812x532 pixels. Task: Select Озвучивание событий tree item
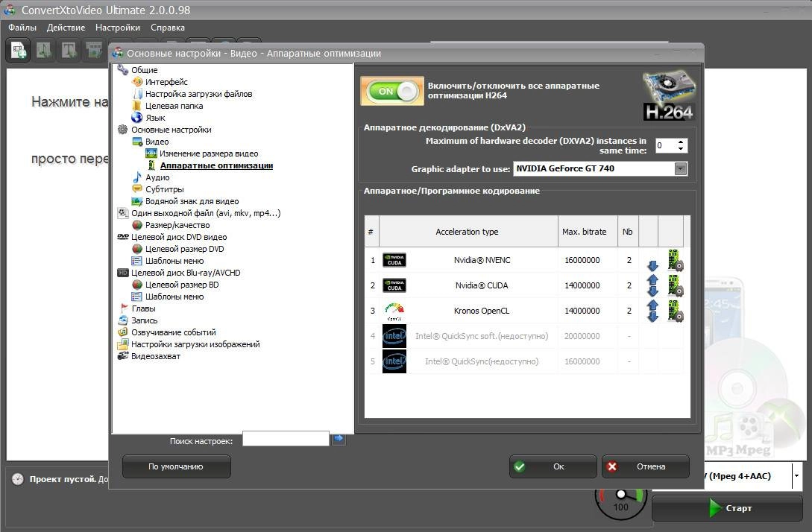tap(174, 332)
